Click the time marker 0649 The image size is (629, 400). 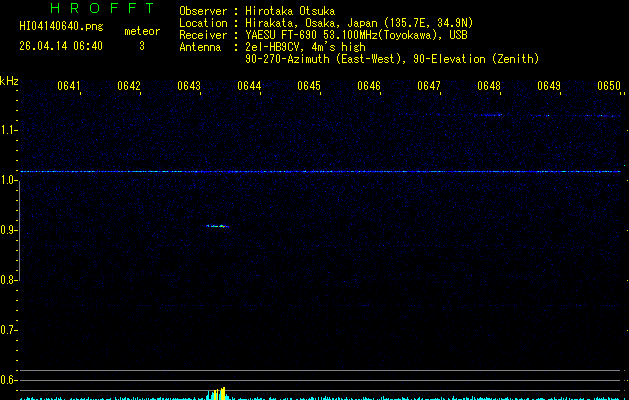[549, 86]
